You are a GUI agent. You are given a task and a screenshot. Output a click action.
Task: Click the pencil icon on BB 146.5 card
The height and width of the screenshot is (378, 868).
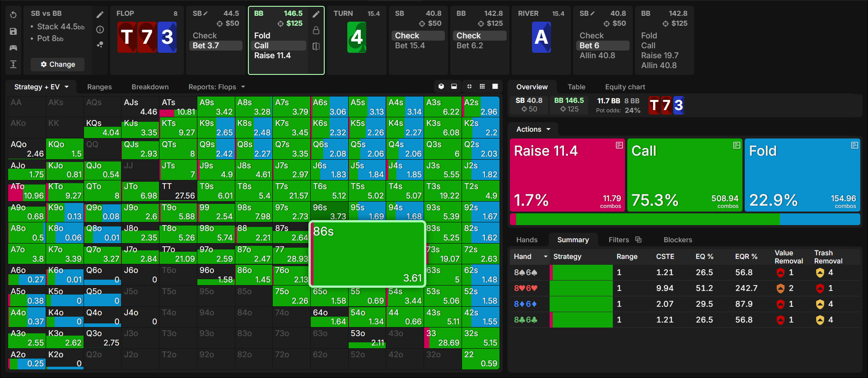click(x=316, y=14)
